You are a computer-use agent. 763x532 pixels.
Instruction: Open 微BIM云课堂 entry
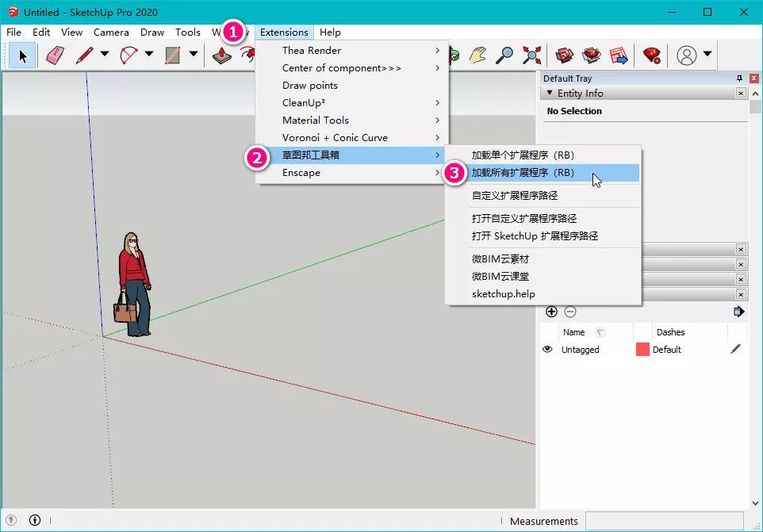[543, 276]
